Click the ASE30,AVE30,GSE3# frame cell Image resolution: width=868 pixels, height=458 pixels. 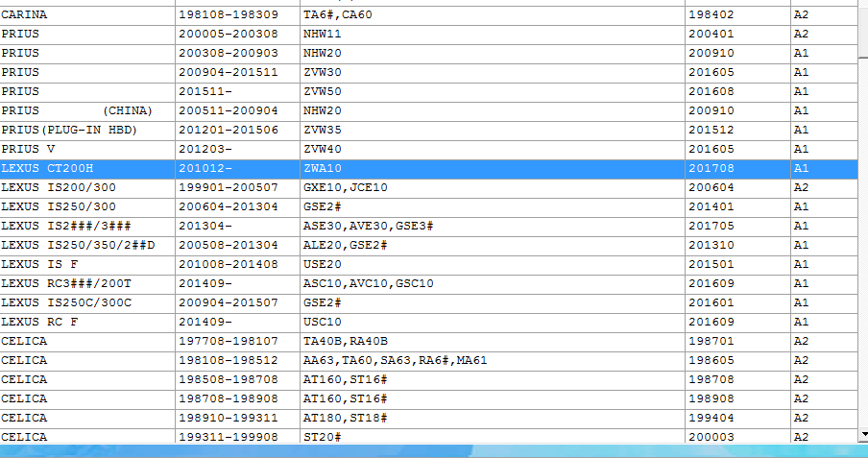[x=493, y=226]
